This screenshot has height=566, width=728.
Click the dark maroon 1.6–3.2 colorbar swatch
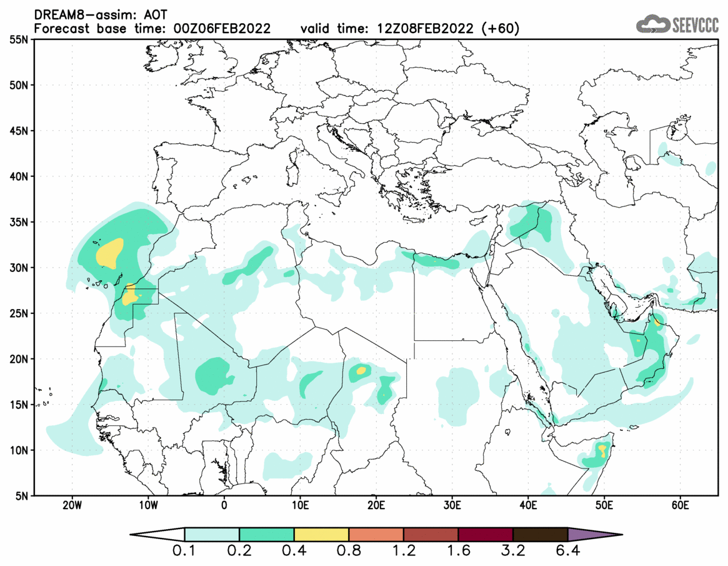(x=486, y=534)
